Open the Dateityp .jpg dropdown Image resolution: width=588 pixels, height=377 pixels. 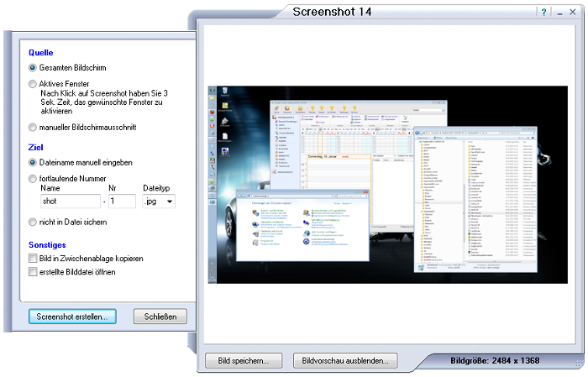[x=159, y=202]
